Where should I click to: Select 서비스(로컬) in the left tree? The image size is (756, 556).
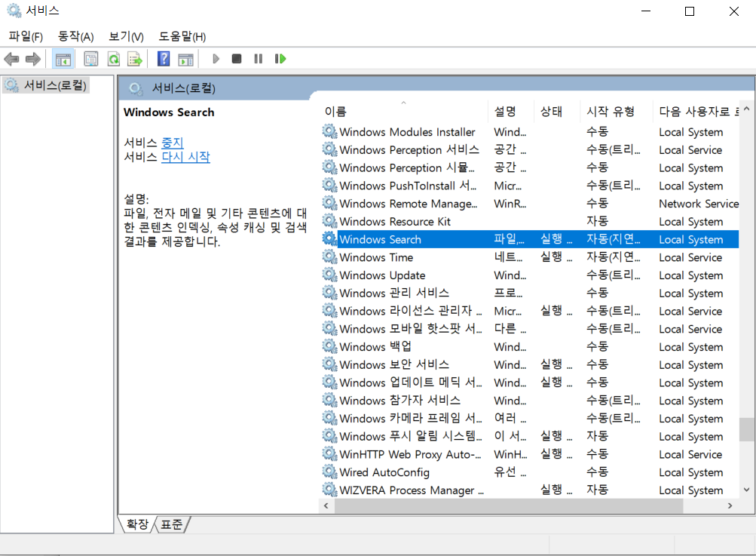(x=46, y=85)
